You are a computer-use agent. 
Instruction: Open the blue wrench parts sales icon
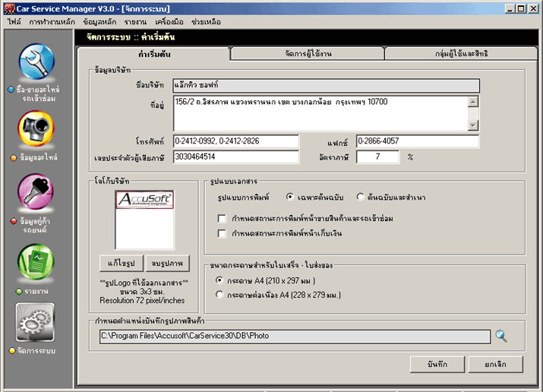pos(36,62)
